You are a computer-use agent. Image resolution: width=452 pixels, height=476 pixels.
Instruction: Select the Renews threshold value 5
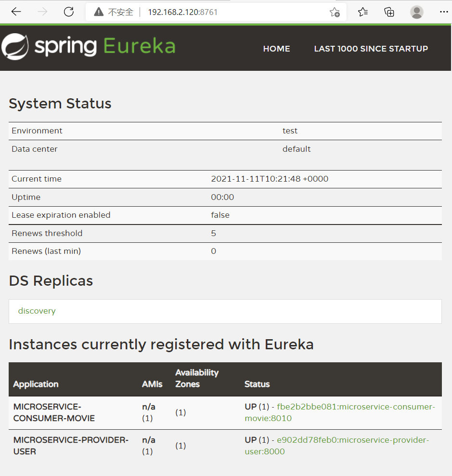tap(214, 234)
